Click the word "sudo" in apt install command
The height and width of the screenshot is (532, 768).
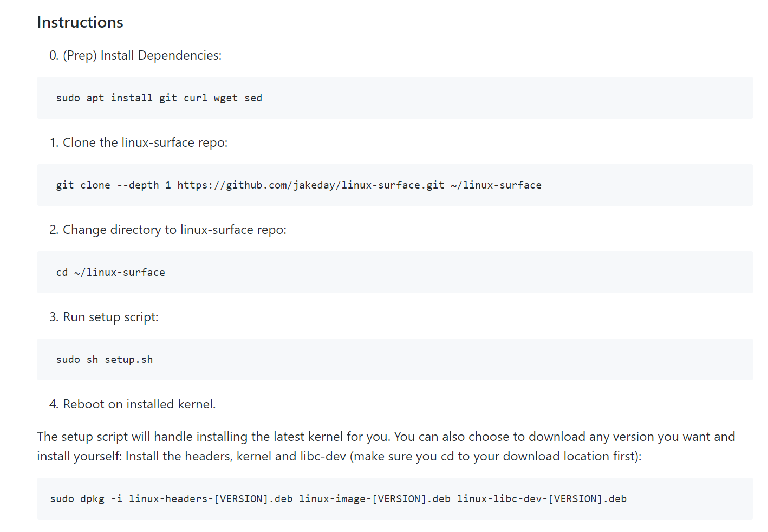(68, 98)
